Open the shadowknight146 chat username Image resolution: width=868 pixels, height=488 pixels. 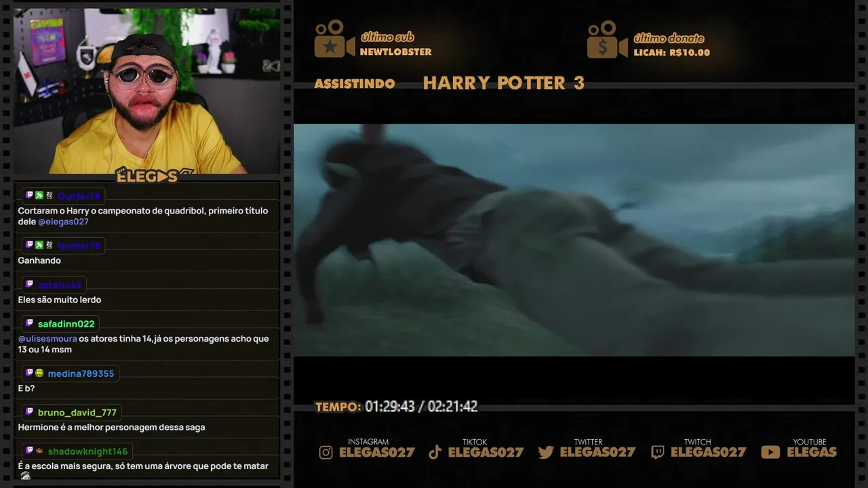click(87, 451)
